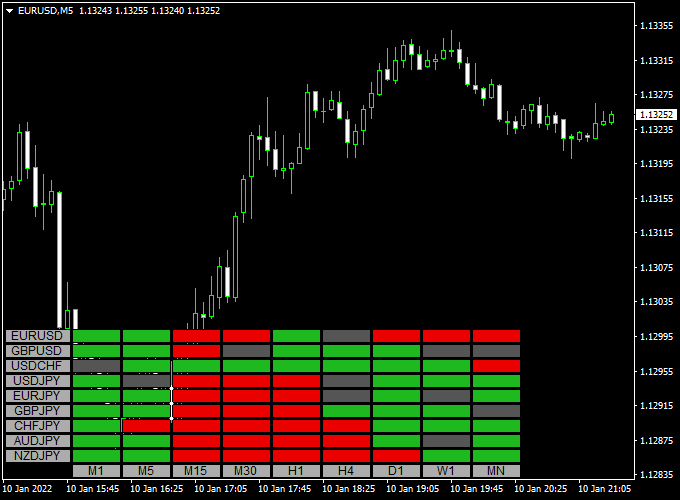Click the gray USDJPY H4 signal cell
Screen dimensions: 680x500
347,381
